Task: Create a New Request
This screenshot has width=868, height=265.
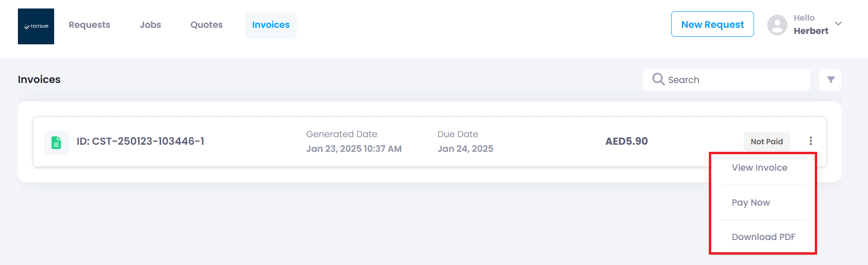Action: [712, 24]
